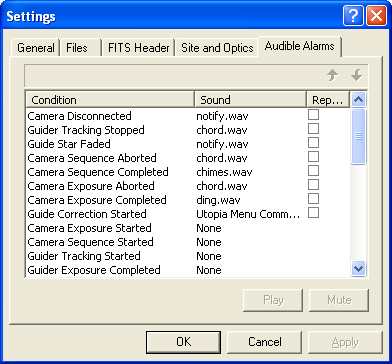This screenshot has height=364, width=392.
Task: Select Guider Exposure Completed condition
Action: click(94, 270)
